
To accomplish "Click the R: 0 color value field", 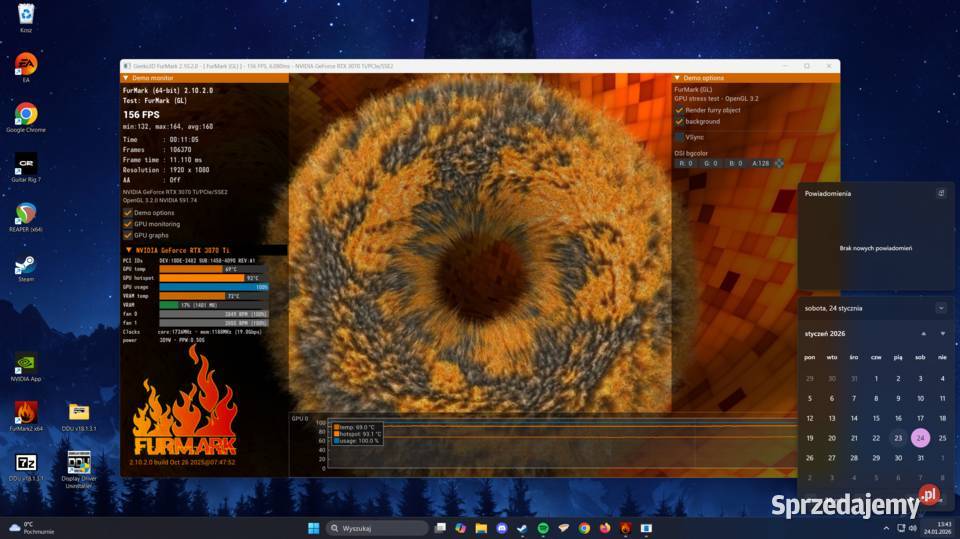I will coord(685,163).
